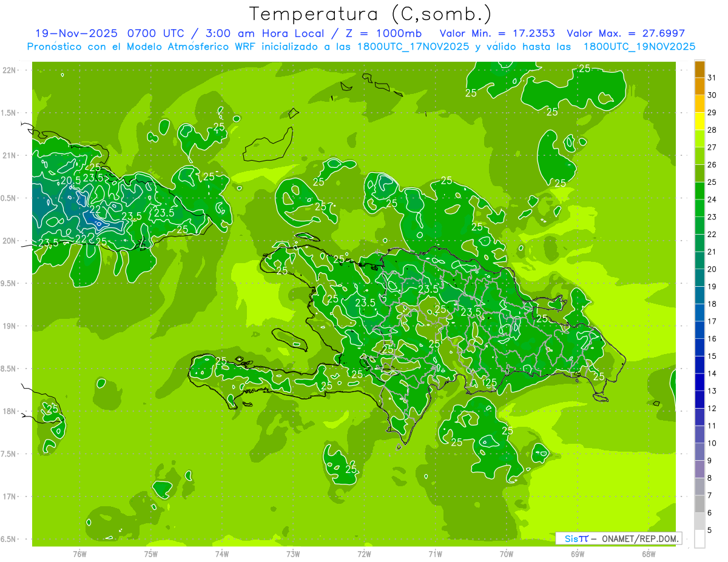728x562 pixels.
Task: Select the '21N' latitude axis label
Action: (x=10, y=156)
